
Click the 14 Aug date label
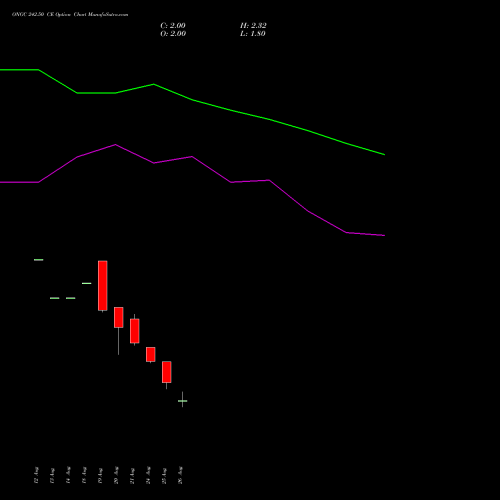(68, 475)
